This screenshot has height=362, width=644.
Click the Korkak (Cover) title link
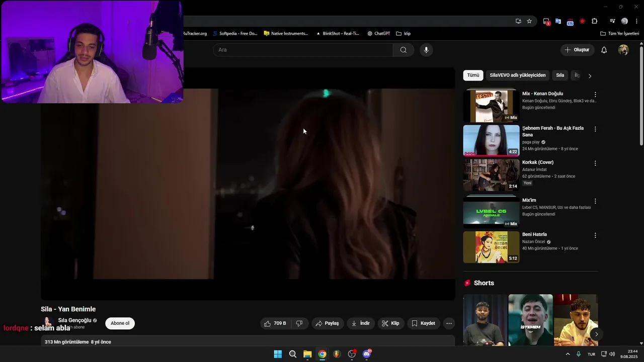[x=538, y=162]
